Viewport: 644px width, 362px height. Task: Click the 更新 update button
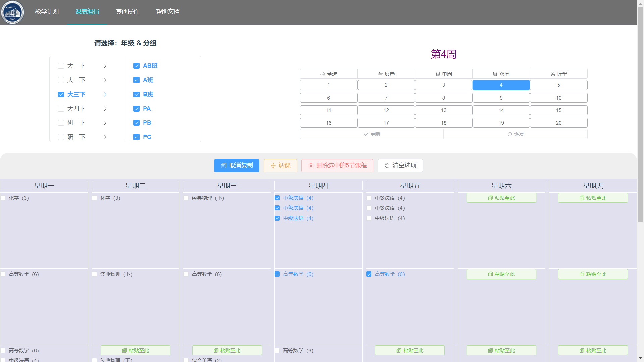coord(372,134)
